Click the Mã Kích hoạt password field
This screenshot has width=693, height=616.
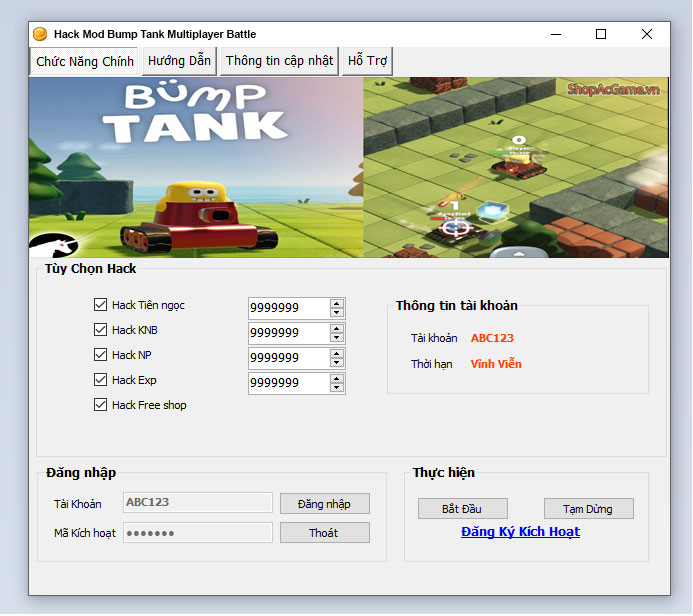coord(198,533)
